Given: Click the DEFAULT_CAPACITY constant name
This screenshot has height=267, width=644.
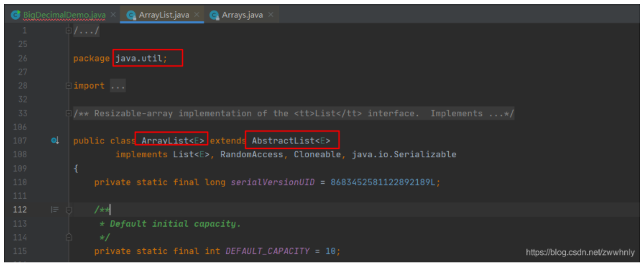Looking at the screenshot, I should (267, 250).
